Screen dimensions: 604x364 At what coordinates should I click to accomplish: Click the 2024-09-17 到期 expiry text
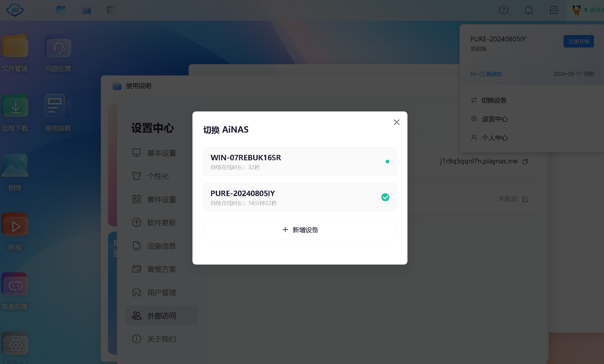click(574, 74)
